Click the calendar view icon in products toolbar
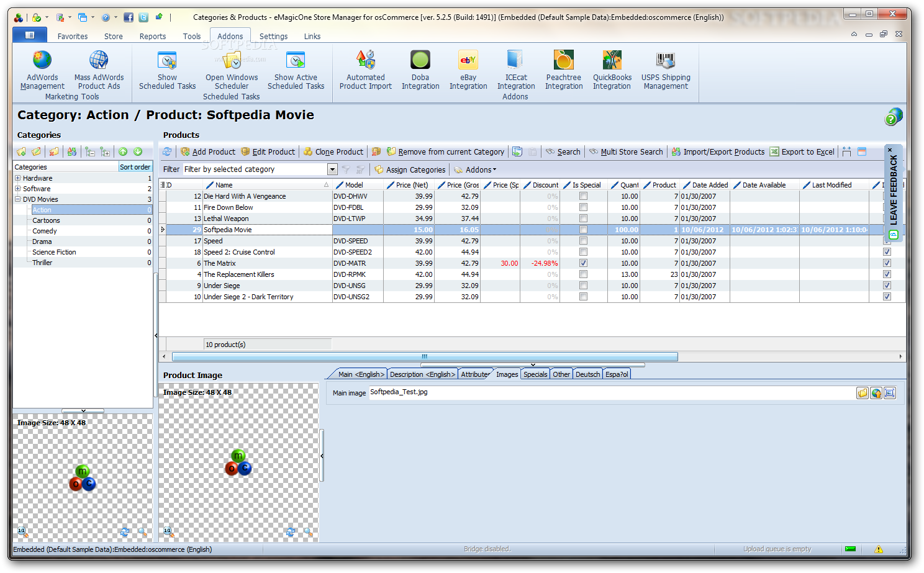The width and height of the screenshot is (924, 573). (862, 151)
